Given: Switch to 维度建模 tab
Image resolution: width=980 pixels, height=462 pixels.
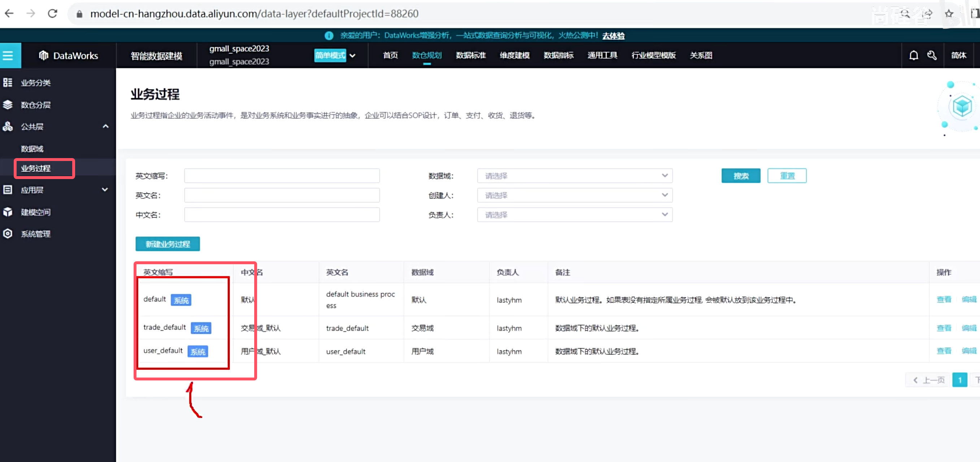Looking at the screenshot, I should 514,56.
